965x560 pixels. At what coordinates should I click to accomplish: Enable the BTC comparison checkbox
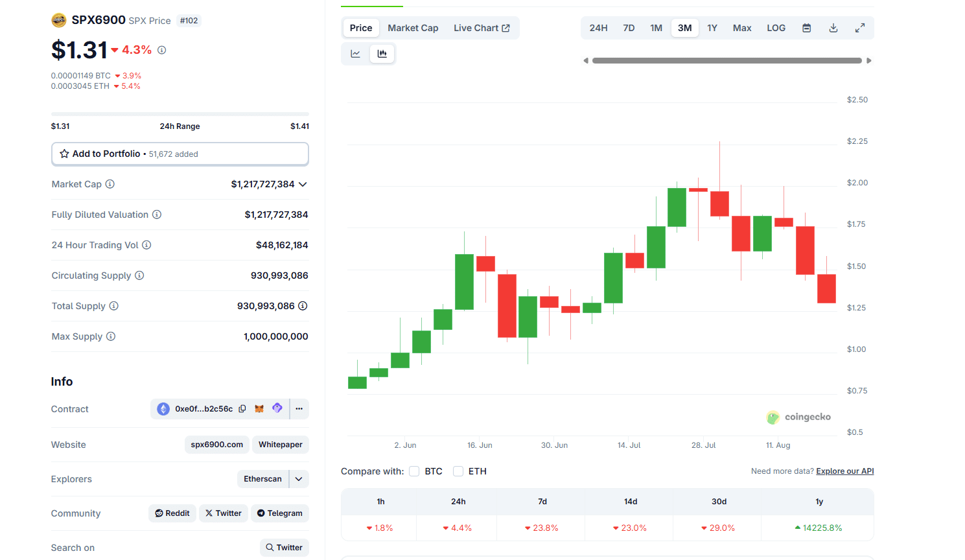(x=414, y=471)
